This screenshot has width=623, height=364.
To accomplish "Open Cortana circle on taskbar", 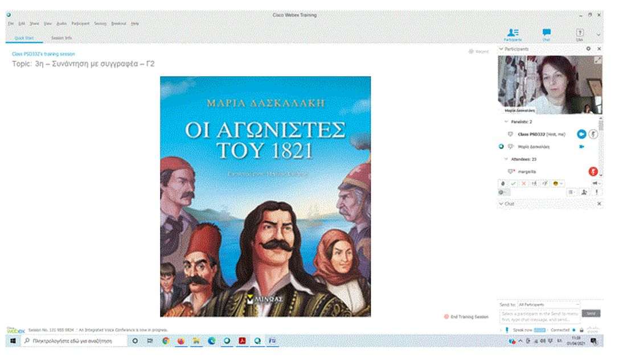I will [x=135, y=341].
